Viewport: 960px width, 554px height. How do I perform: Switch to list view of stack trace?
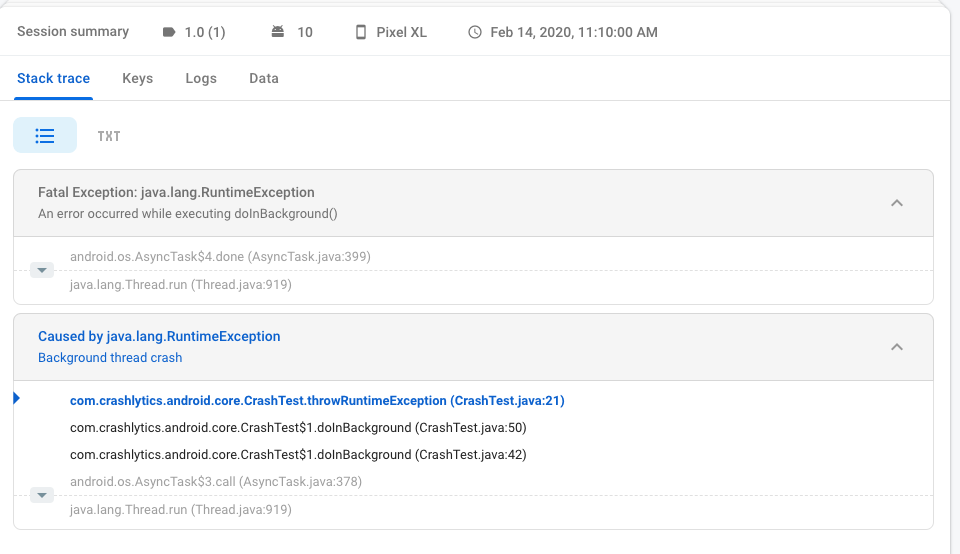[45, 135]
